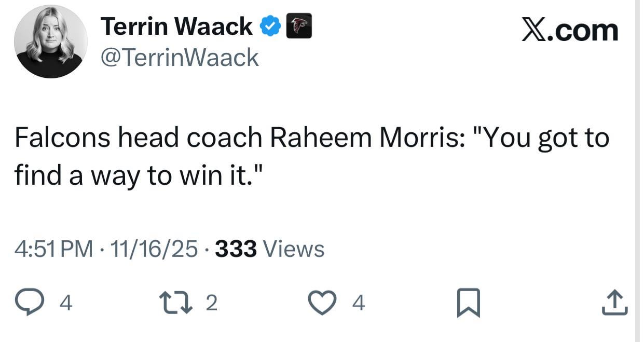Select the tweet text body
Viewport: 644px width, 342px height.
[311, 156]
